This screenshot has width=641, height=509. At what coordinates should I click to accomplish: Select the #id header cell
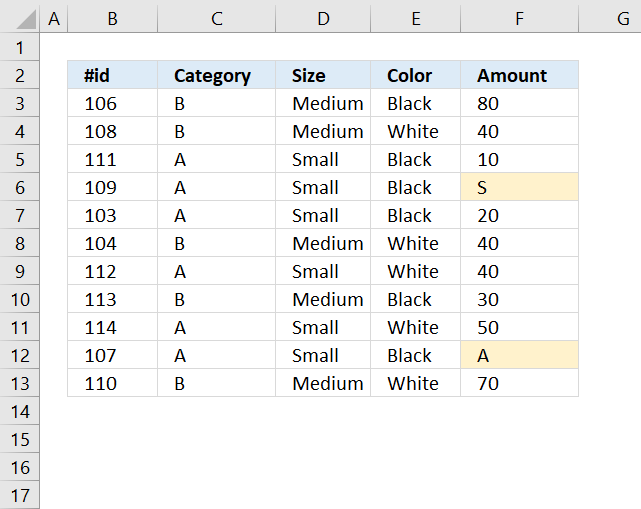[x=112, y=75]
